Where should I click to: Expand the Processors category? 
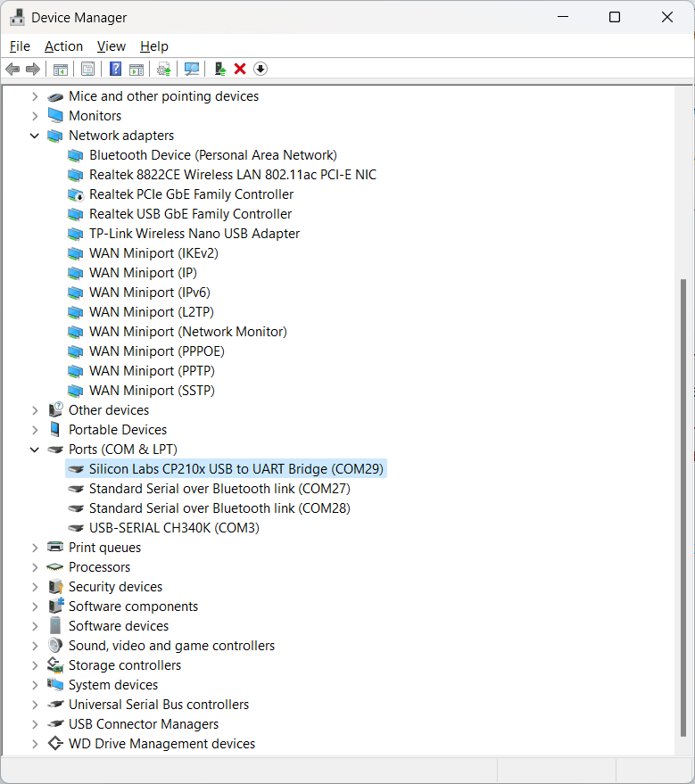coord(35,567)
